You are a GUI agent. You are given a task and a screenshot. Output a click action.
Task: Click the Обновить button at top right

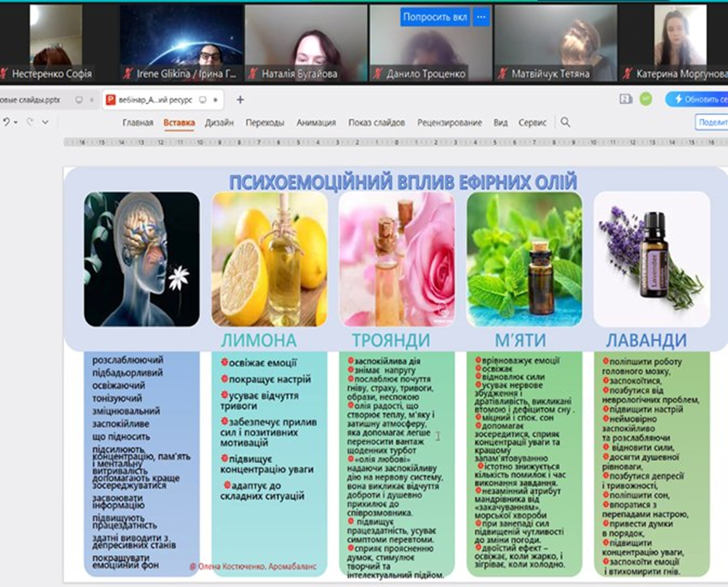click(x=698, y=99)
